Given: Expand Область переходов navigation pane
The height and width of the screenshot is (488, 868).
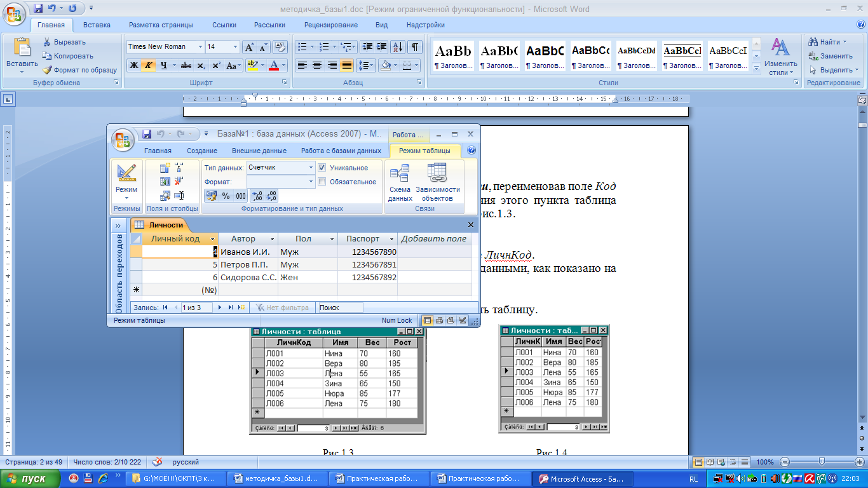Looking at the screenshot, I should 118,226.
